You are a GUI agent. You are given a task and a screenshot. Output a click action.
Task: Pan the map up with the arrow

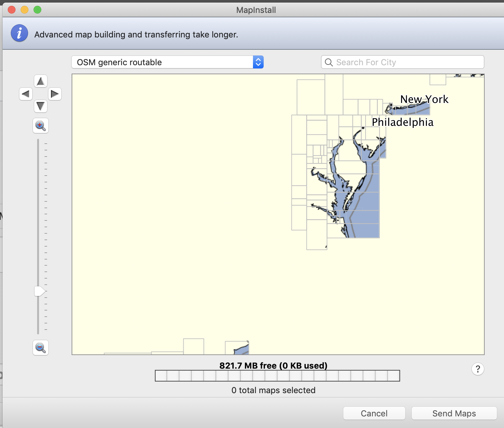(x=41, y=81)
